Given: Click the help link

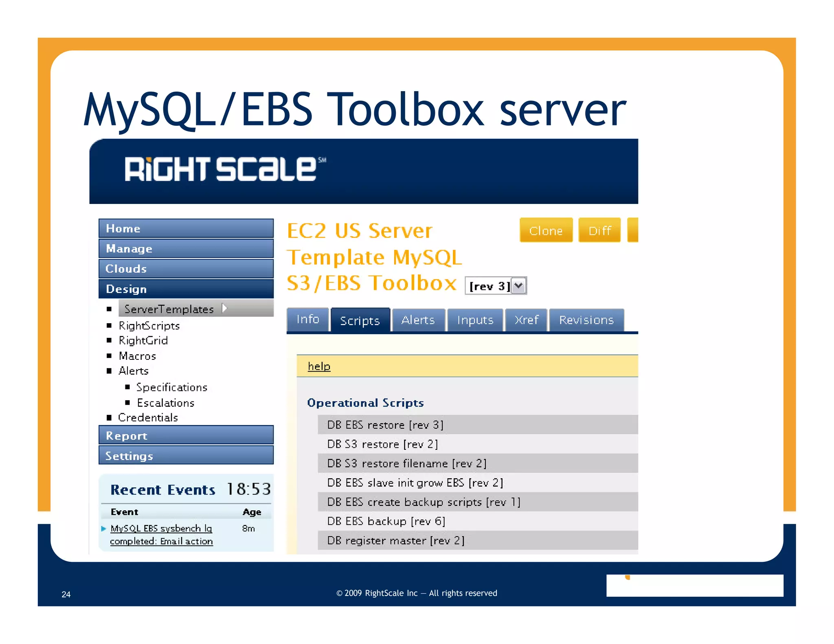Looking at the screenshot, I should click(319, 366).
